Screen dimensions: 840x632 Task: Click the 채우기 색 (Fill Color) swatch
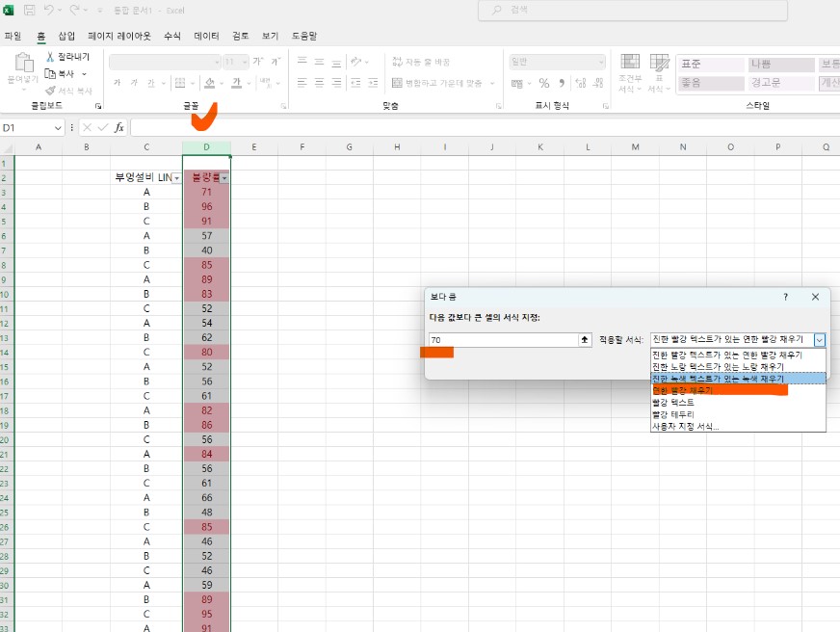tap(210, 83)
